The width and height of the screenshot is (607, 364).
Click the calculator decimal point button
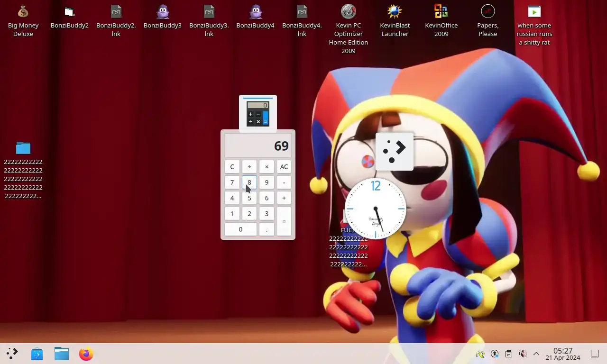(x=267, y=229)
